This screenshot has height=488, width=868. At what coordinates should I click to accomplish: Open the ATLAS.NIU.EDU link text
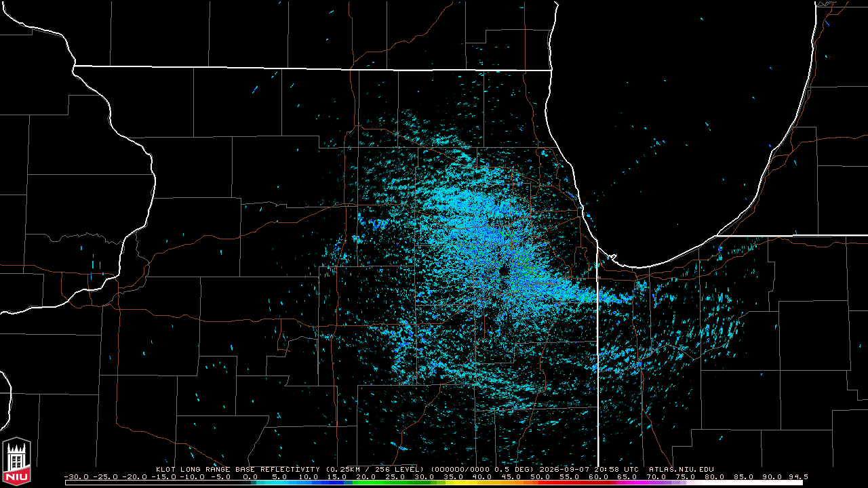tap(681, 469)
